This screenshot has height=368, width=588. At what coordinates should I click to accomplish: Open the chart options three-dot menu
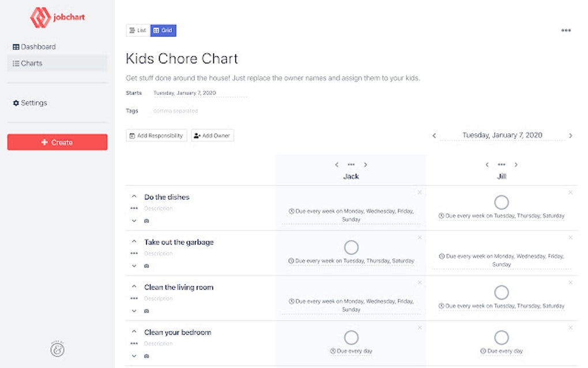566,31
